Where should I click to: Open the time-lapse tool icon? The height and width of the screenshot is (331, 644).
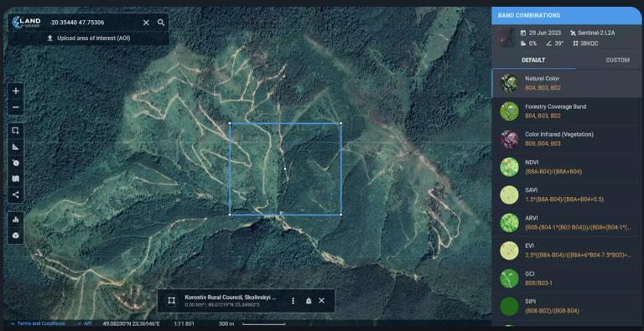[16, 163]
